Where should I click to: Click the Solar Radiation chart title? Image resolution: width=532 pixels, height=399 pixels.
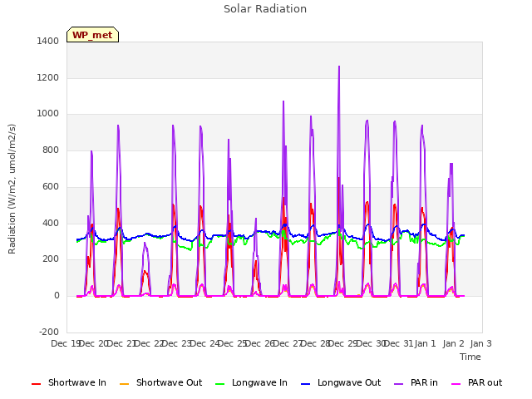coord(265,9)
